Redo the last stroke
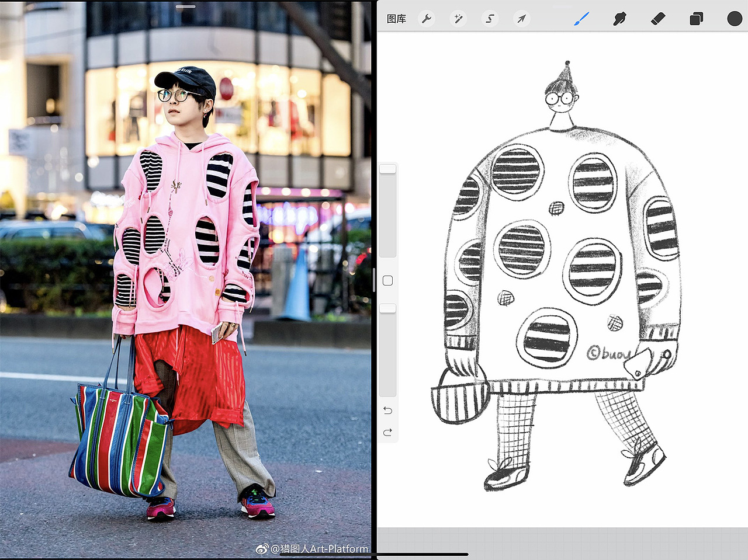 click(x=387, y=432)
